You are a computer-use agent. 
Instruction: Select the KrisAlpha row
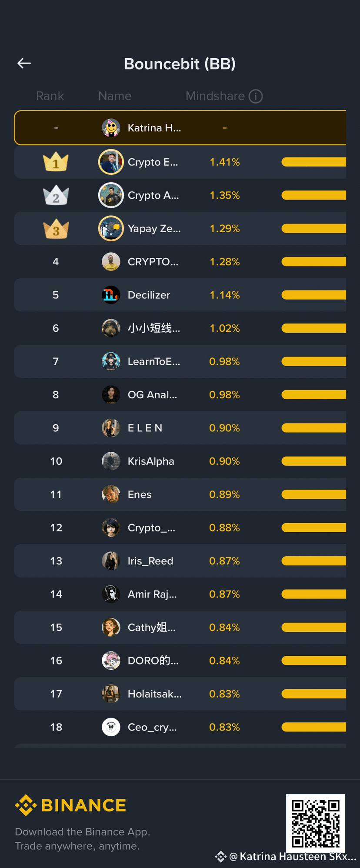tap(180, 461)
